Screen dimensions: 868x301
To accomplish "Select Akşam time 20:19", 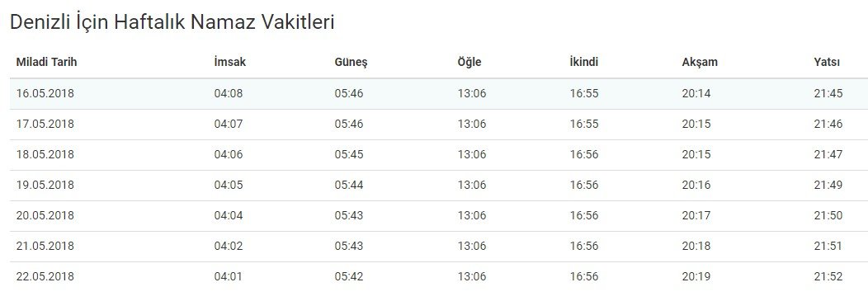I will click(696, 276).
